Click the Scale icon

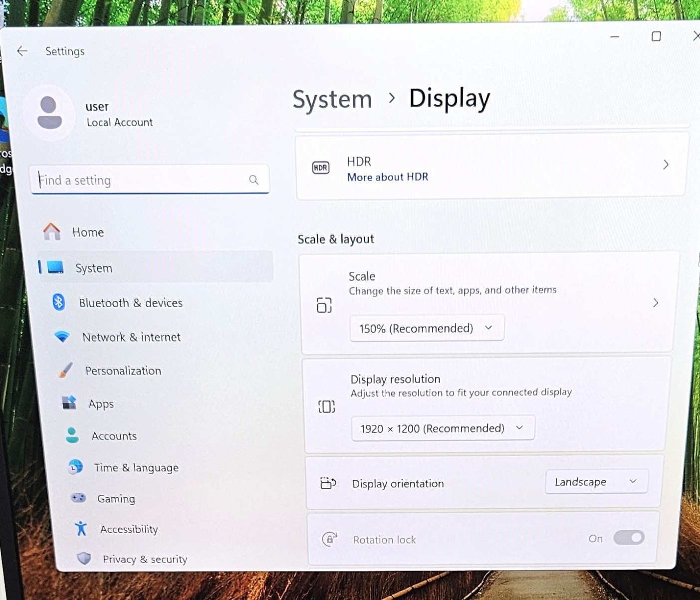(324, 305)
